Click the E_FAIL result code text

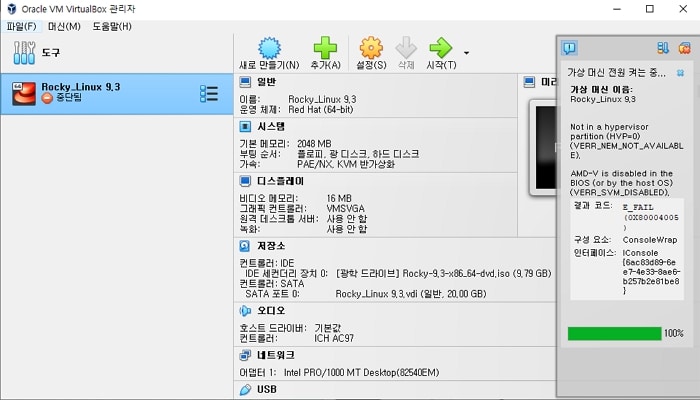coord(638,207)
